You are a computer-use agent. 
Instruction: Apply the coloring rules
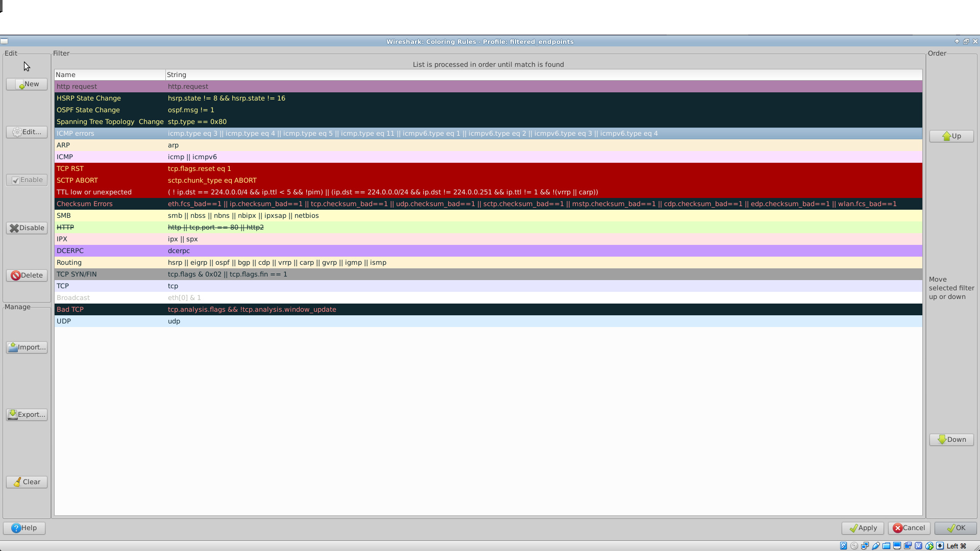(x=863, y=528)
